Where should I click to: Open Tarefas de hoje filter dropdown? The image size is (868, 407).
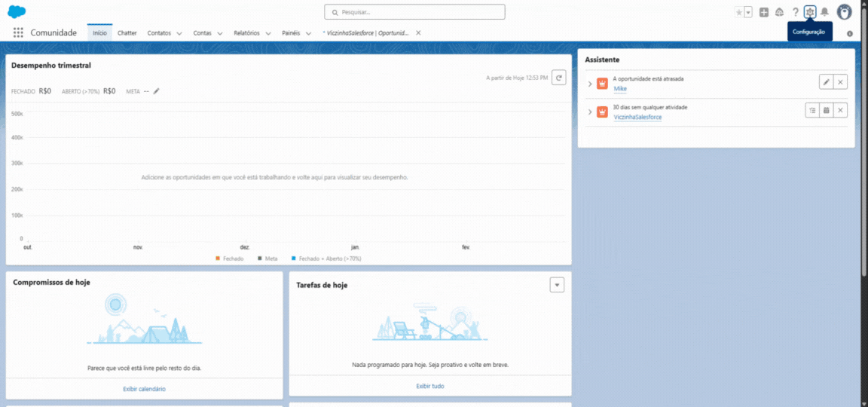[x=557, y=285]
